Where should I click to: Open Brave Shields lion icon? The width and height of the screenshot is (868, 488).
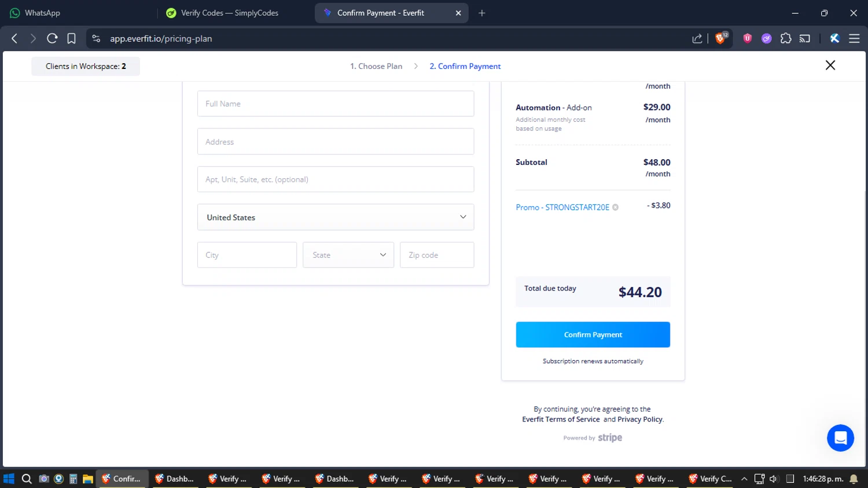(x=721, y=38)
